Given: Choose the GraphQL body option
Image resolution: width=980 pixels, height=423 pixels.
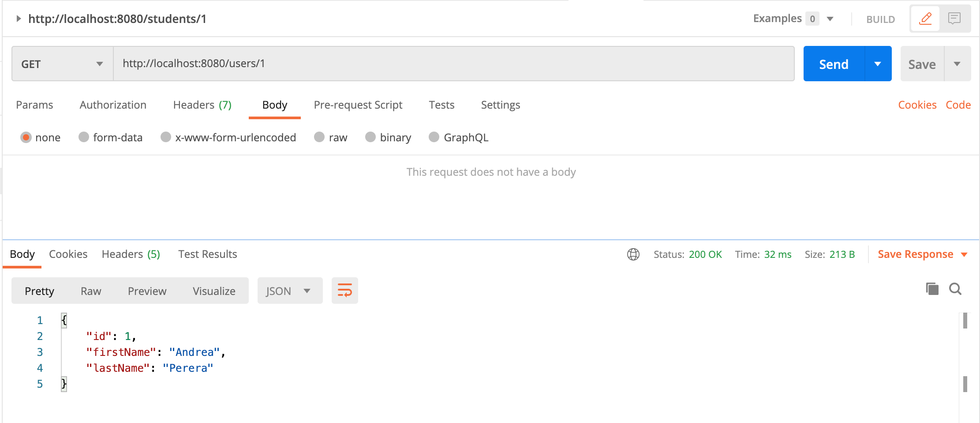Looking at the screenshot, I should (434, 137).
